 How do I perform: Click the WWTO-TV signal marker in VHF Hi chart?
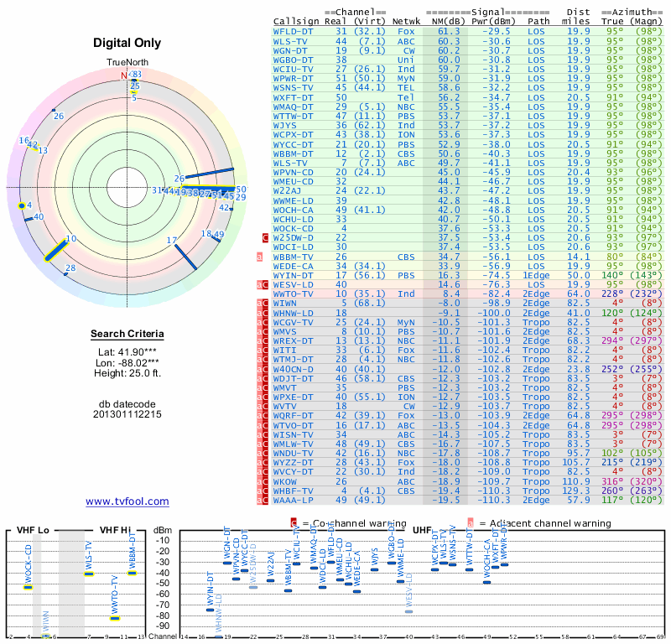pyautogui.click(x=115, y=618)
